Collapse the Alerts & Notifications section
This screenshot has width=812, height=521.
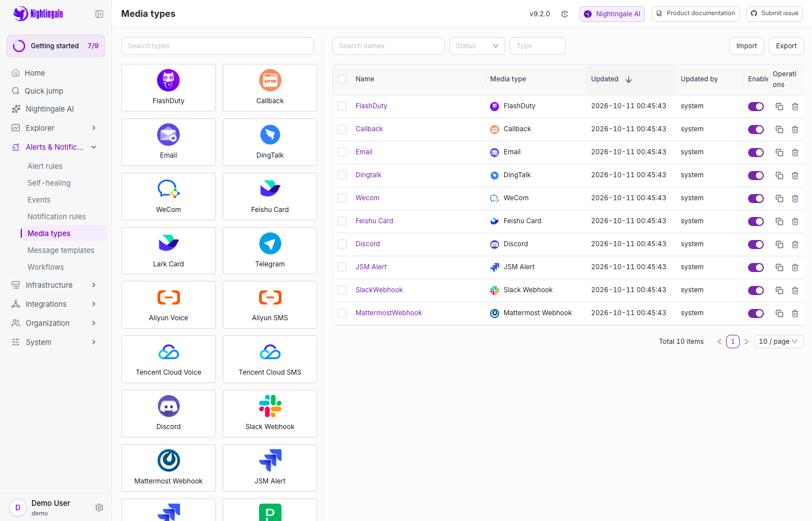[54, 147]
